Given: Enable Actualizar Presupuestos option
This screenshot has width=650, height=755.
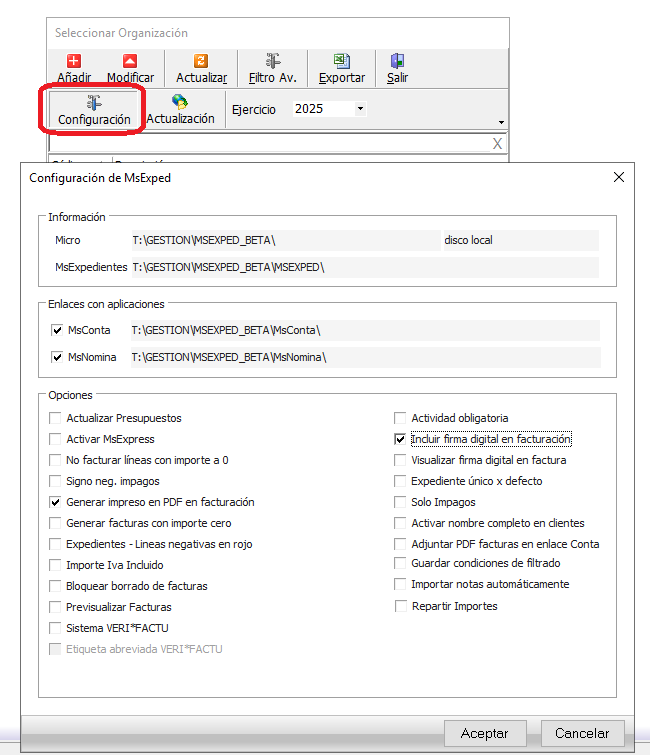Looking at the screenshot, I should click(55, 418).
